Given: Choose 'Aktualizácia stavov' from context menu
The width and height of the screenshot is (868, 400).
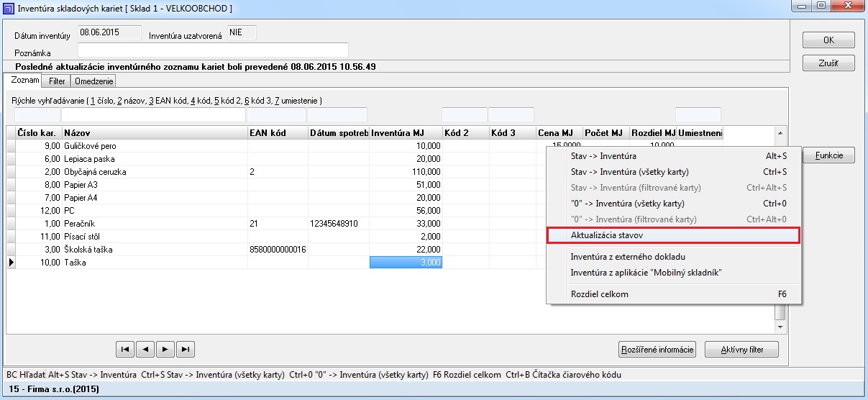Looking at the screenshot, I should [x=673, y=235].
